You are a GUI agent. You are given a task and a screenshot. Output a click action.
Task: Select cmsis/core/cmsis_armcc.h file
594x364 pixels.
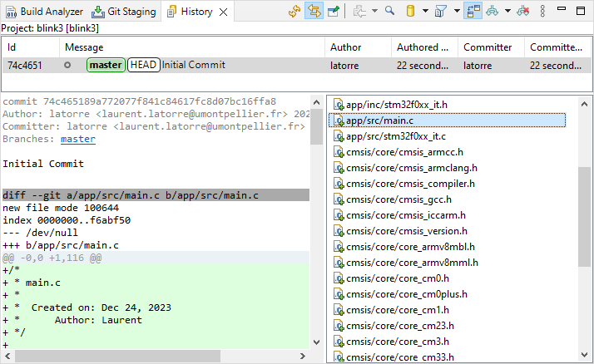(398, 152)
